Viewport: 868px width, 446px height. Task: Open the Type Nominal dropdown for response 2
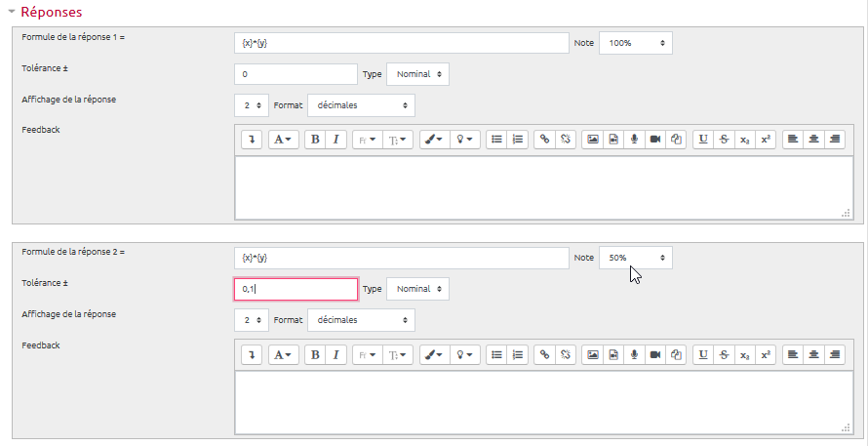418,290
